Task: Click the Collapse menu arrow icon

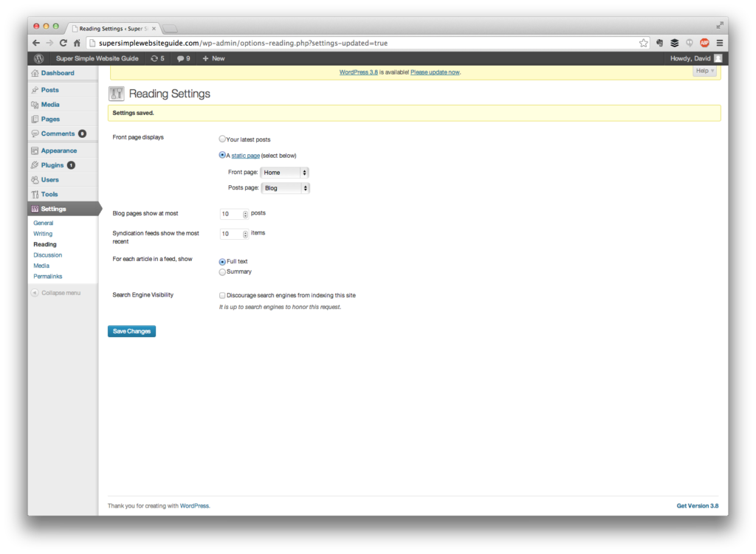Action: (35, 293)
